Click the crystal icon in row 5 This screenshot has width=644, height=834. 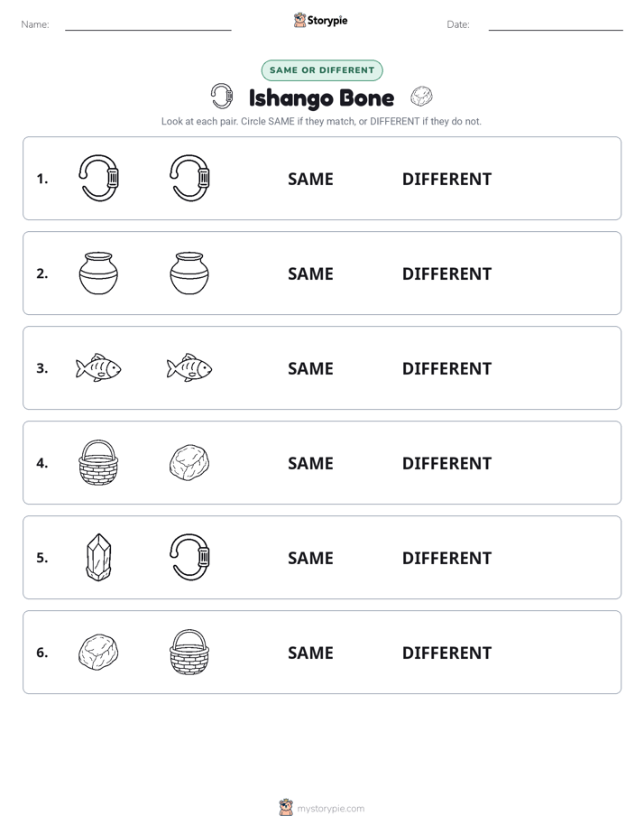[98, 558]
